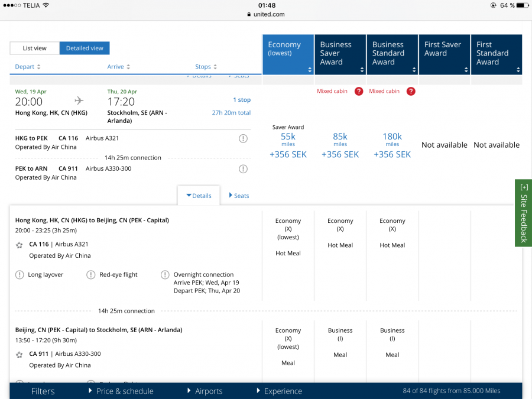Viewport: 532px width, 399px height.
Task: Open the Site Feedback side tab
Action: tap(523, 213)
